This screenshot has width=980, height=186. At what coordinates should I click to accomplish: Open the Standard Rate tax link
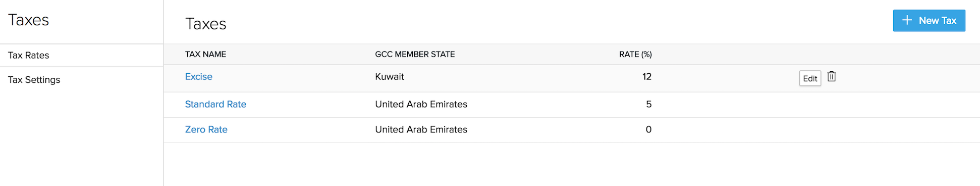click(215, 104)
